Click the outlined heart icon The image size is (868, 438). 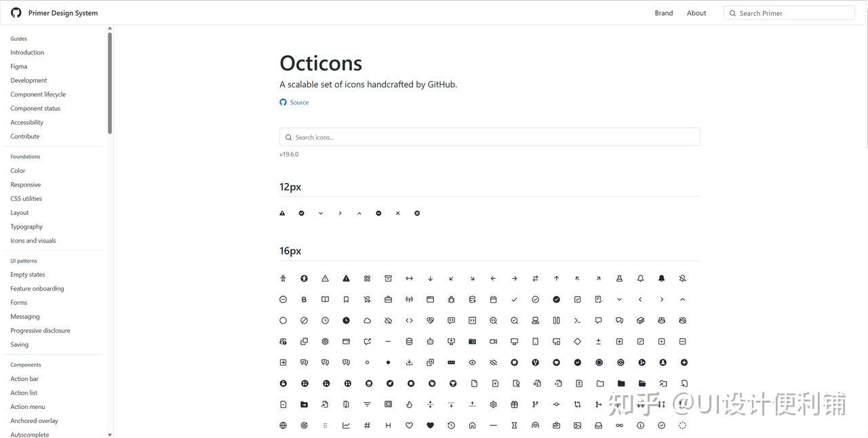pyautogui.click(x=409, y=426)
